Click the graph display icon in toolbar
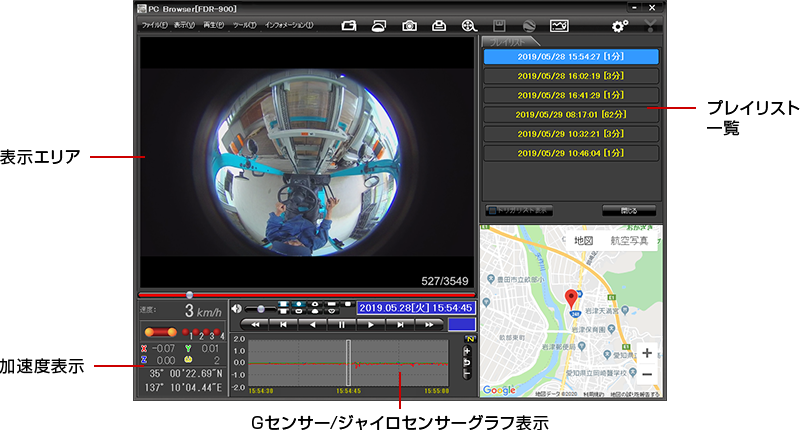Image resolution: width=800 pixels, height=430 pixels. (559, 25)
